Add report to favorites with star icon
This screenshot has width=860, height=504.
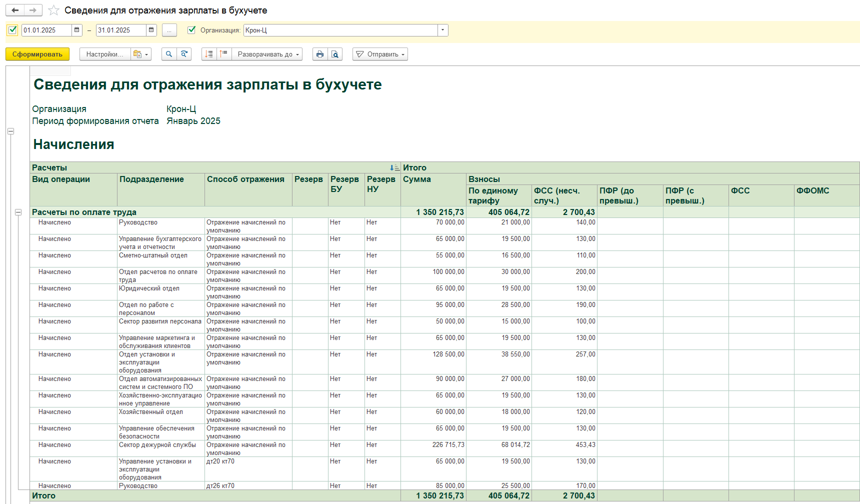pyautogui.click(x=54, y=10)
